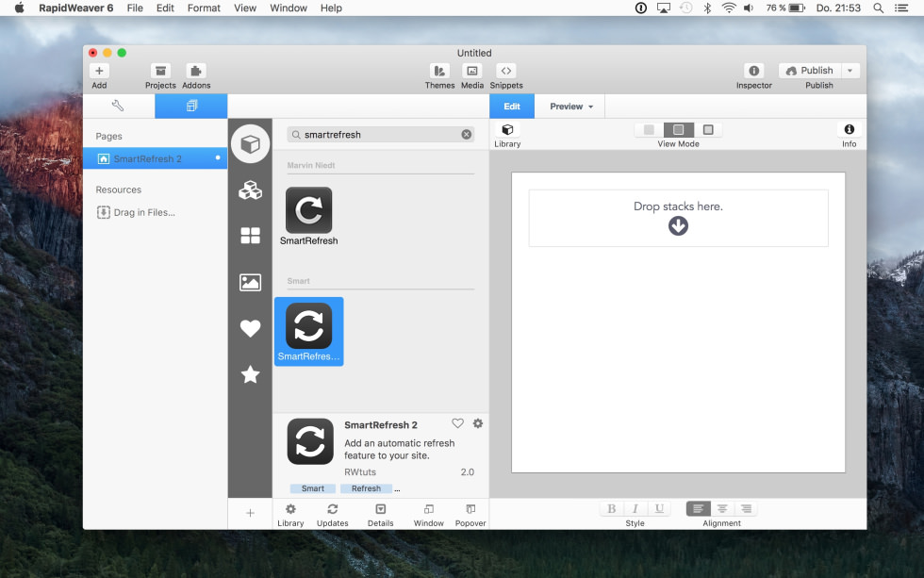
Task: Toggle the Details pane button
Action: pos(381,515)
